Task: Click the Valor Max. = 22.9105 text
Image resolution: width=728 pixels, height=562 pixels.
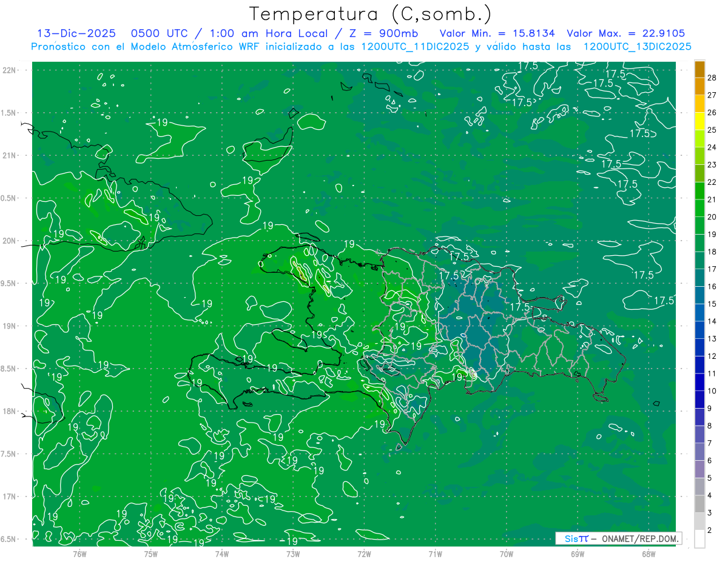Action: tap(625, 33)
